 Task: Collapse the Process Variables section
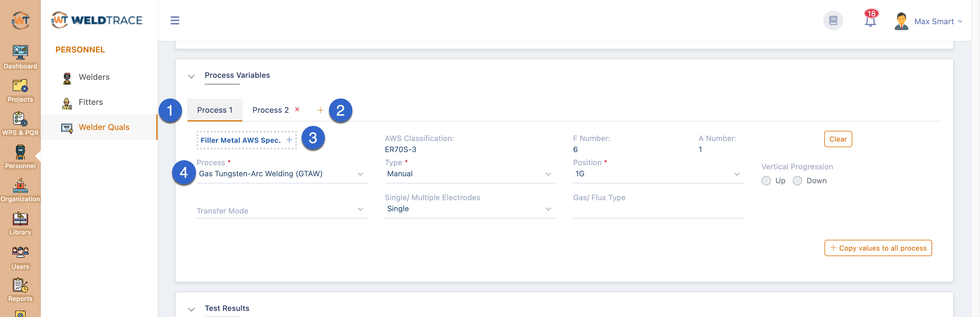tap(191, 76)
